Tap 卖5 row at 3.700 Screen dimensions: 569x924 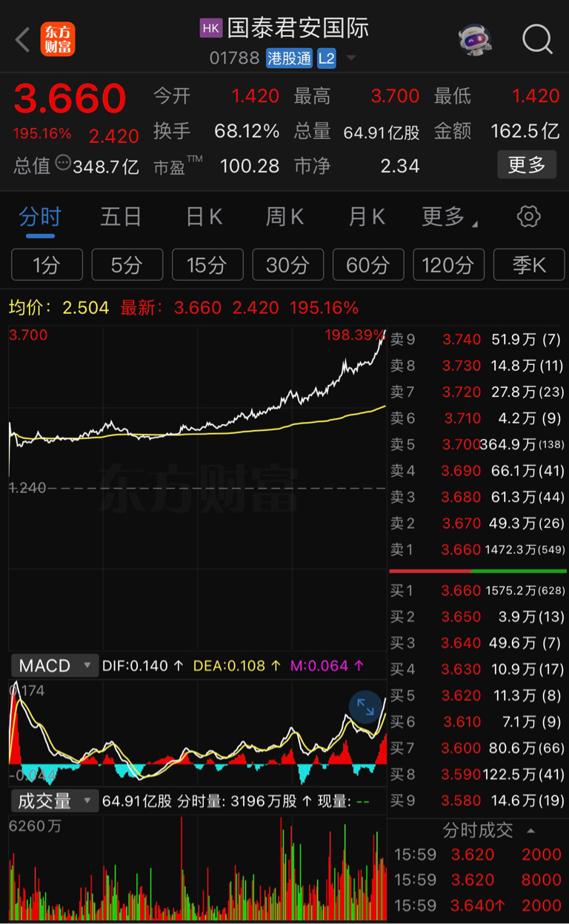[477, 444]
